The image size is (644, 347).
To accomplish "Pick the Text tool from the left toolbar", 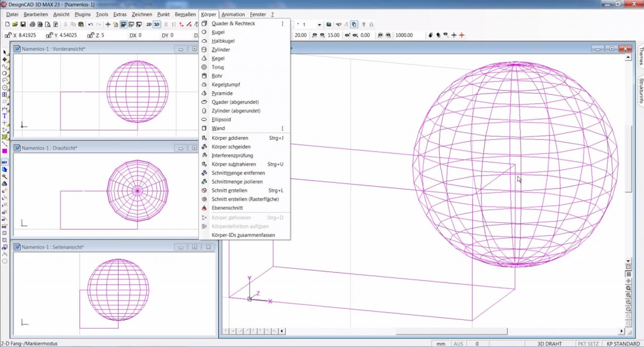I will [x=5, y=116].
